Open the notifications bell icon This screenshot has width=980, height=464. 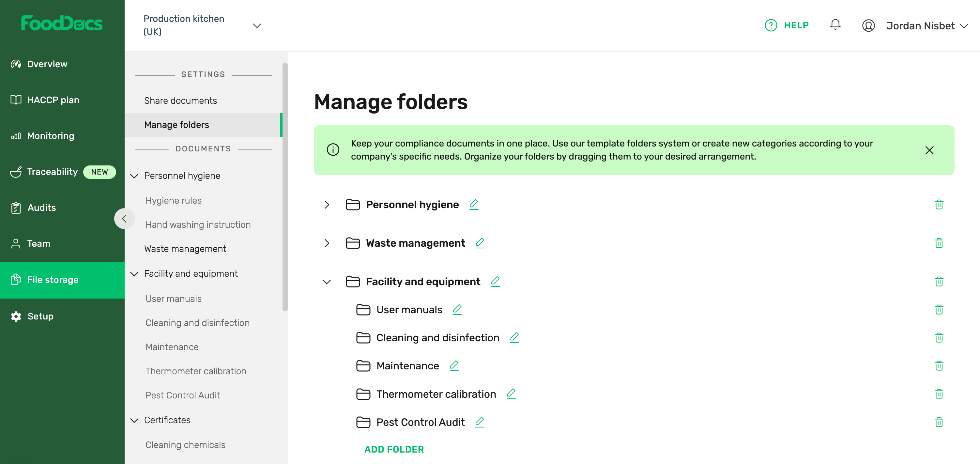pyautogui.click(x=835, y=24)
